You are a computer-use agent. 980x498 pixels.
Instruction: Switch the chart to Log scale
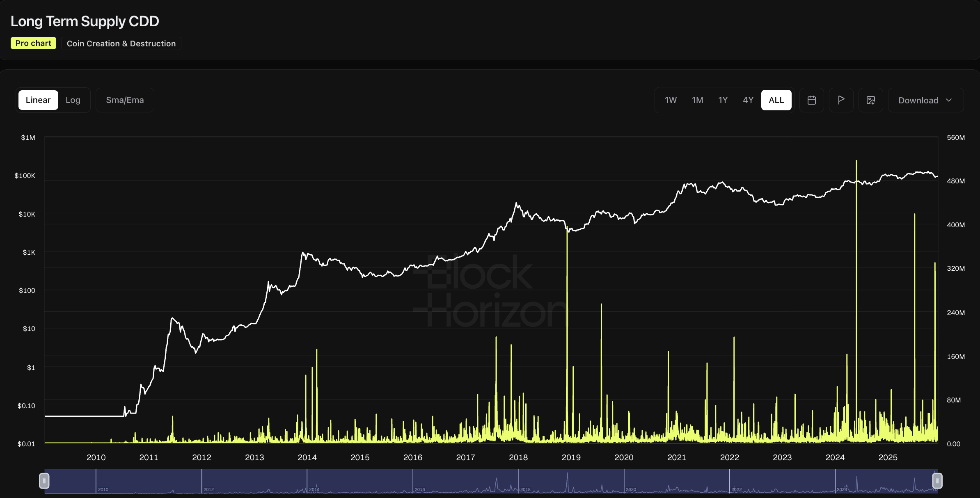click(x=73, y=100)
